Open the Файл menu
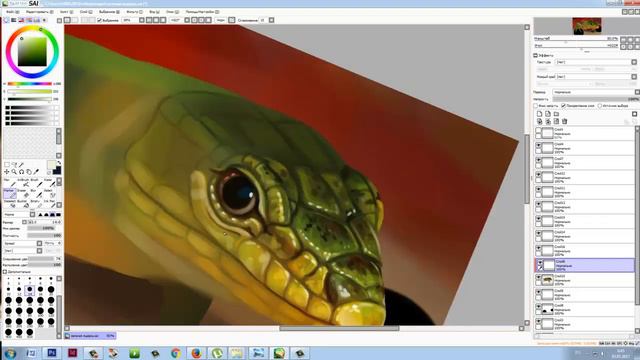 pyautogui.click(x=12, y=12)
